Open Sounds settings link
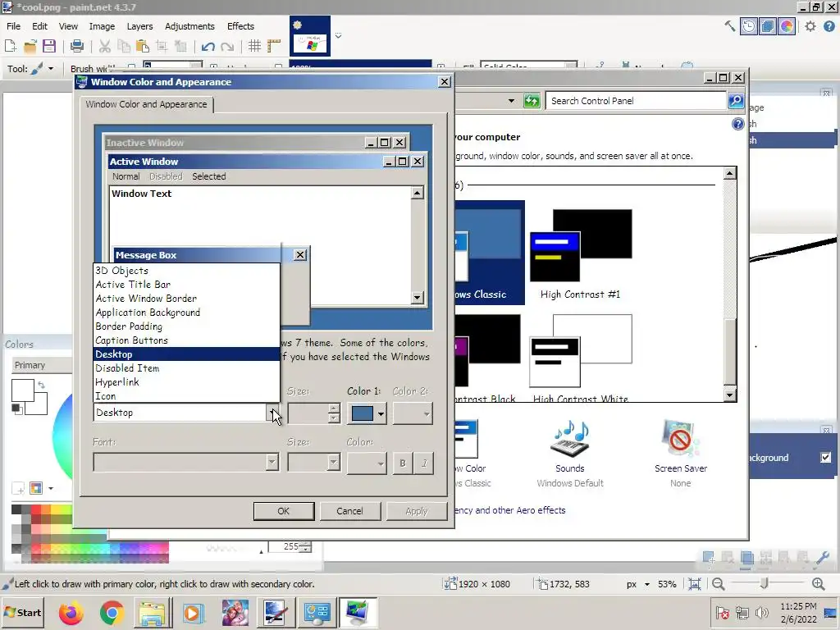This screenshot has height=630, width=840. tap(570, 453)
